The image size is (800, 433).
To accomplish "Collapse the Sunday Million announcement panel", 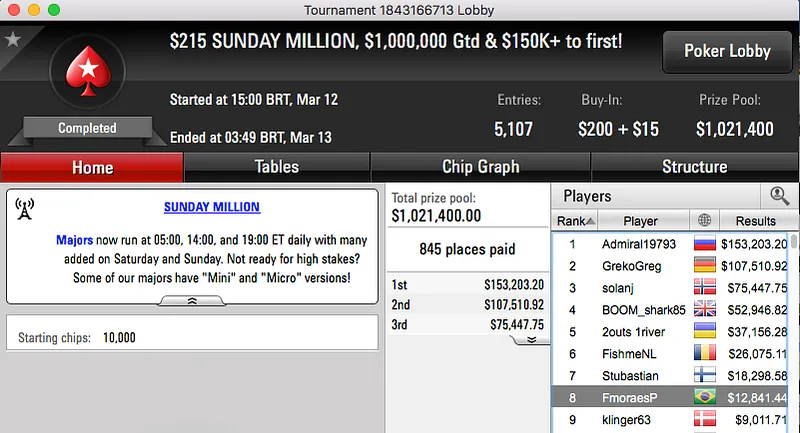I will pos(192,300).
